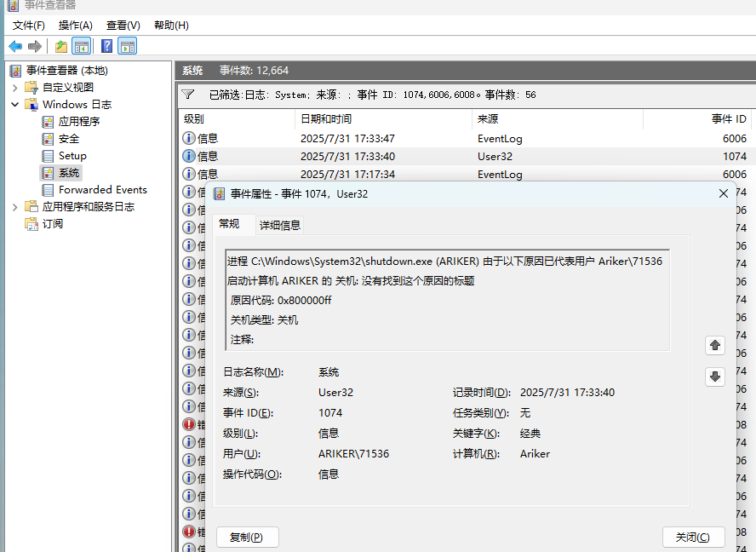
Task: Collapse the Windows 日志 tree node
Action: pyautogui.click(x=15, y=104)
